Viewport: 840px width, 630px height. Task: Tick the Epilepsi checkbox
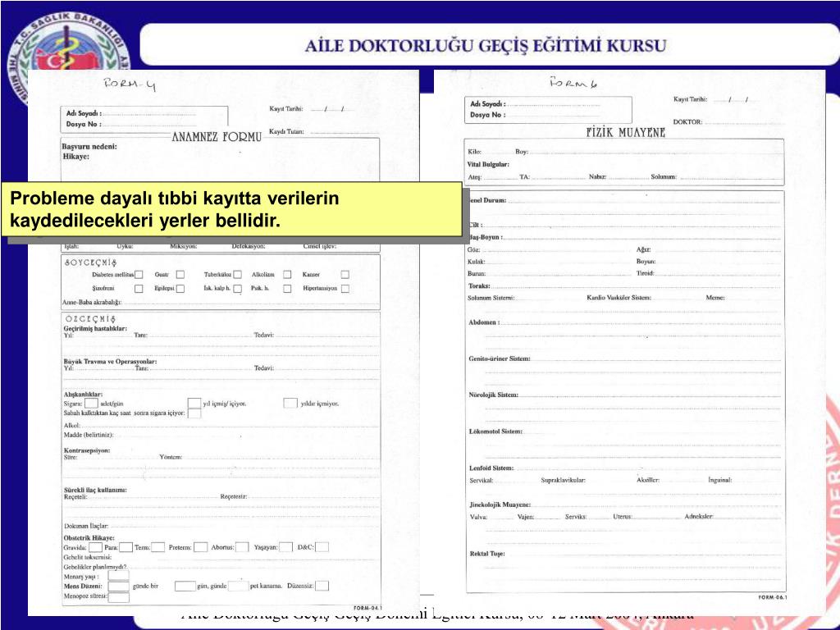180,289
